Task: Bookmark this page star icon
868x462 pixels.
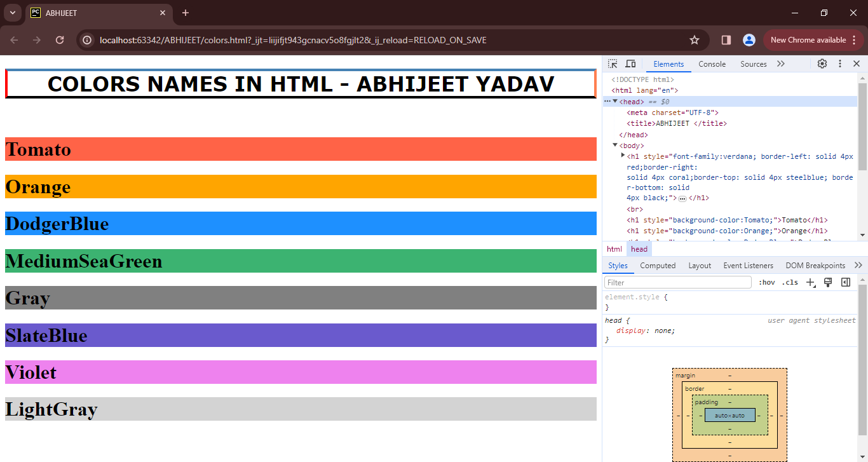Action: (x=695, y=40)
